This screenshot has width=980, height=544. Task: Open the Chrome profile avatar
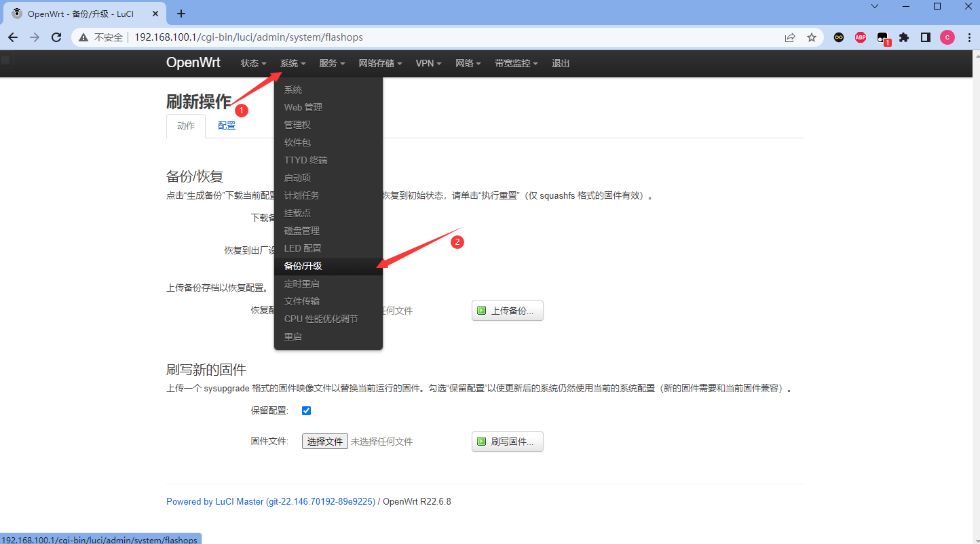(x=947, y=37)
